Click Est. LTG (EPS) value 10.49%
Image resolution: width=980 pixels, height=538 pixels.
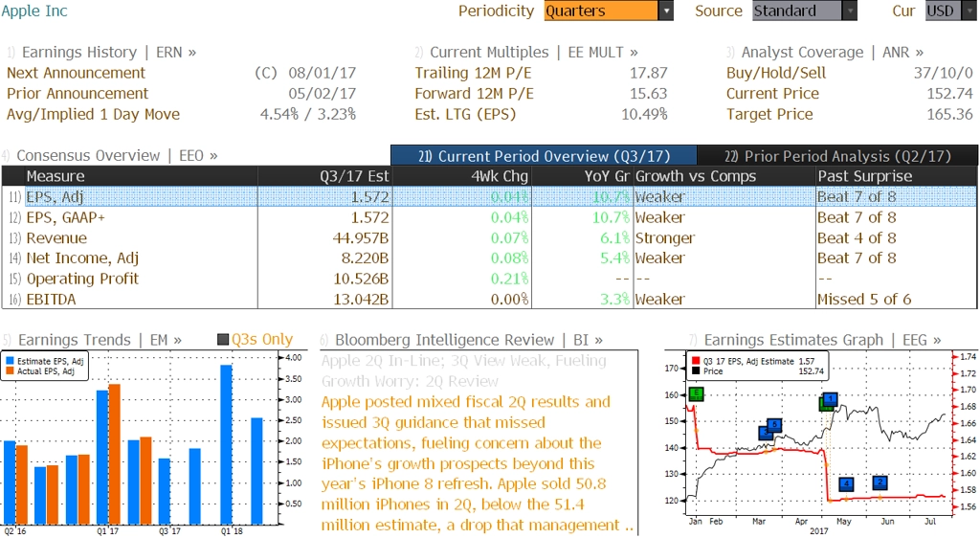(644, 114)
